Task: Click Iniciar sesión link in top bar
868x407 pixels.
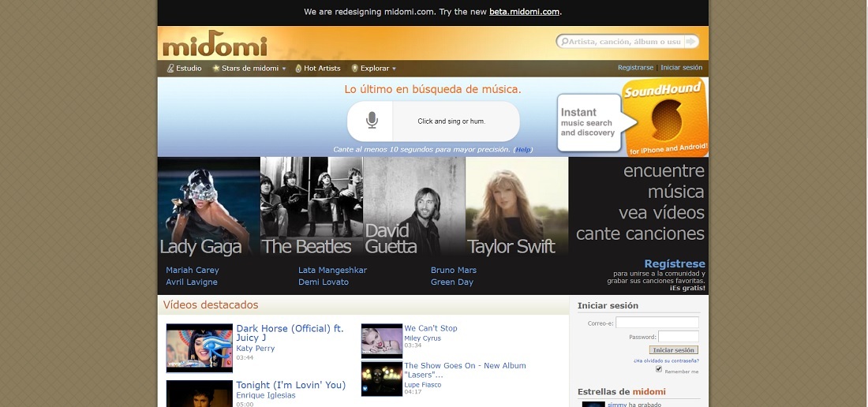Action: [682, 68]
